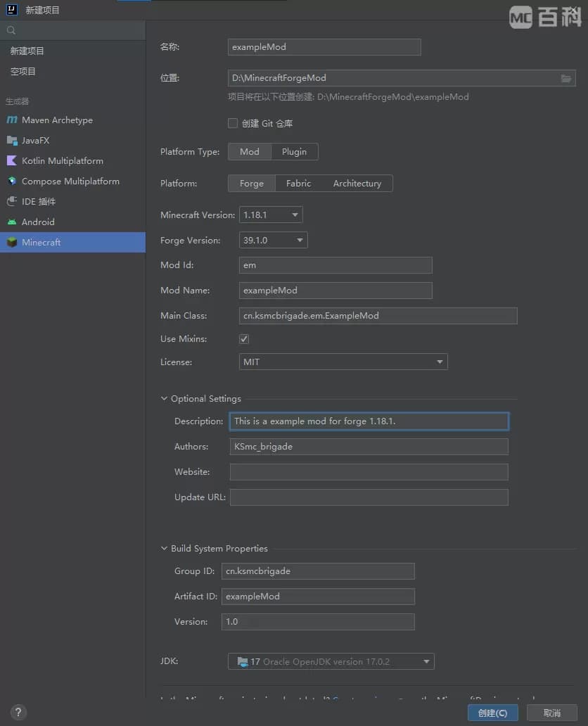Select the IDE 插件 generator entry

[72, 201]
